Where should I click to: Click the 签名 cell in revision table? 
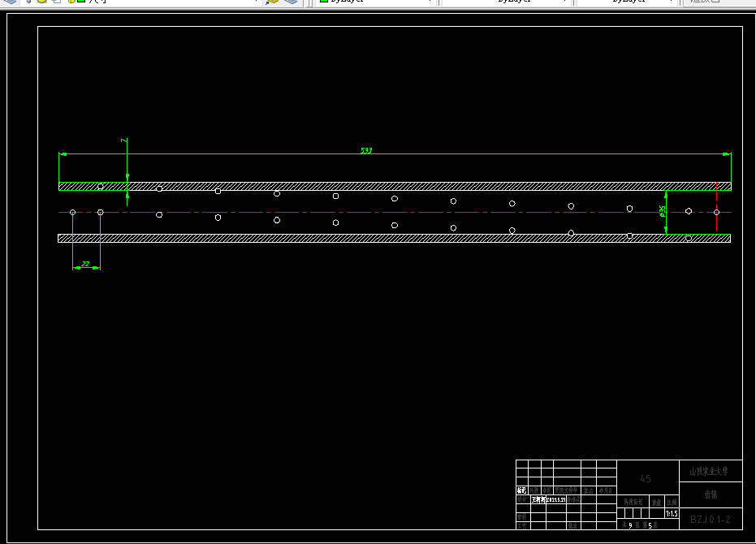coord(588,491)
